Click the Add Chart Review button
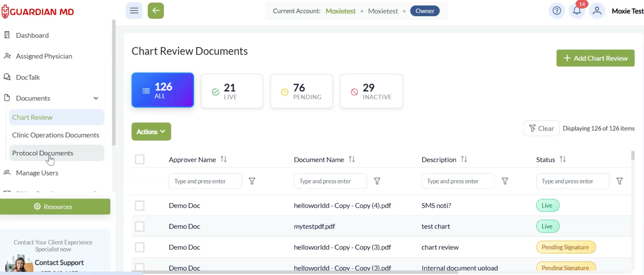The image size is (644, 275). pyautogui.click(x=595, y=58)
